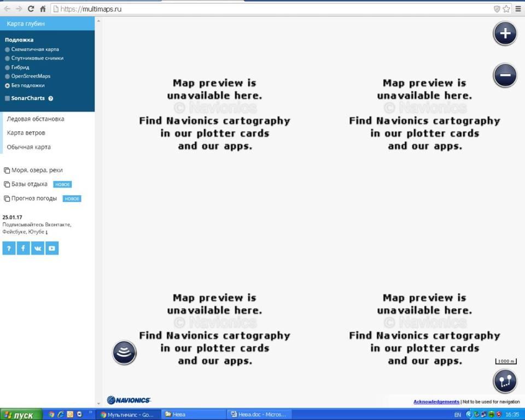Select the Схематичная карта radio option
The height and width of the screenshot is (420, 525).
click(8, 49)
